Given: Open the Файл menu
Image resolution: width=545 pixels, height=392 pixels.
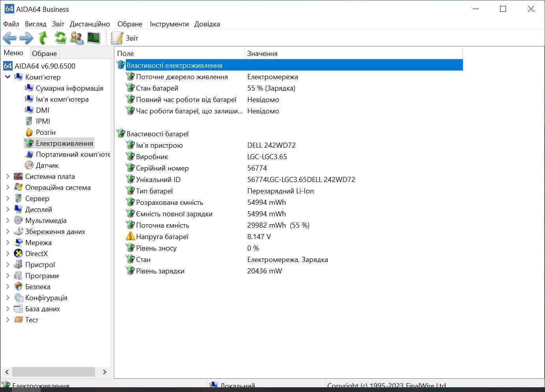Looking at the screenshot, I should [11, 24].
